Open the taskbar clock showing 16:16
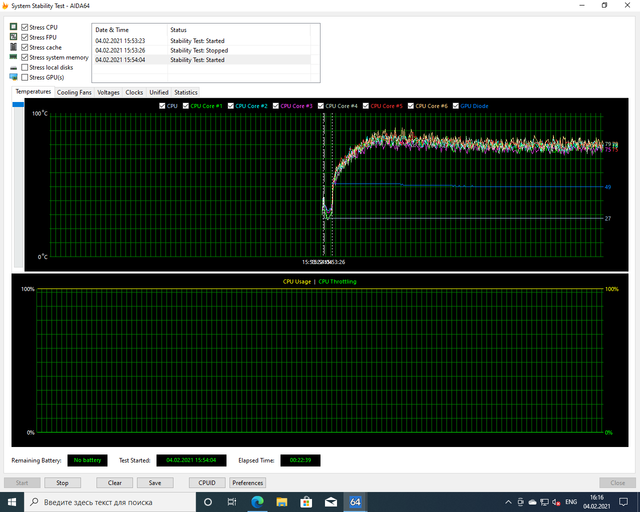This screenshot has width=640, height=512. (597, 502)
